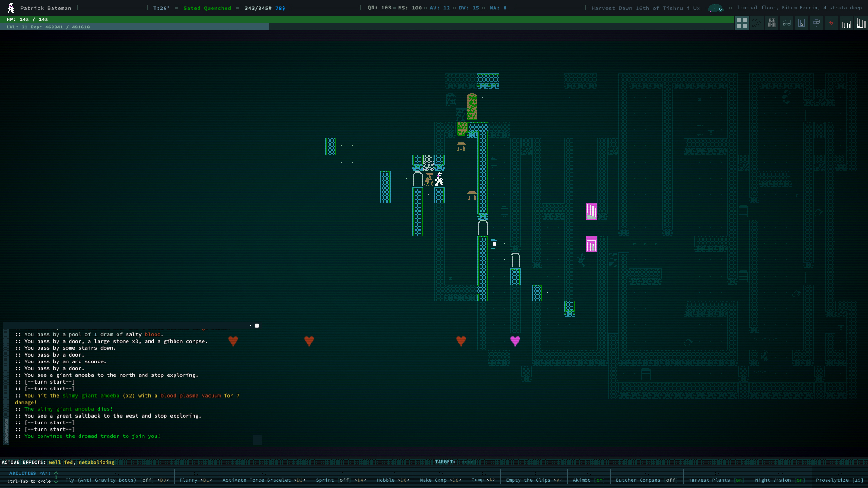868x488 pixels.
Task: Click the footprints autoexplore icon
Action: [x=757, y=23]
